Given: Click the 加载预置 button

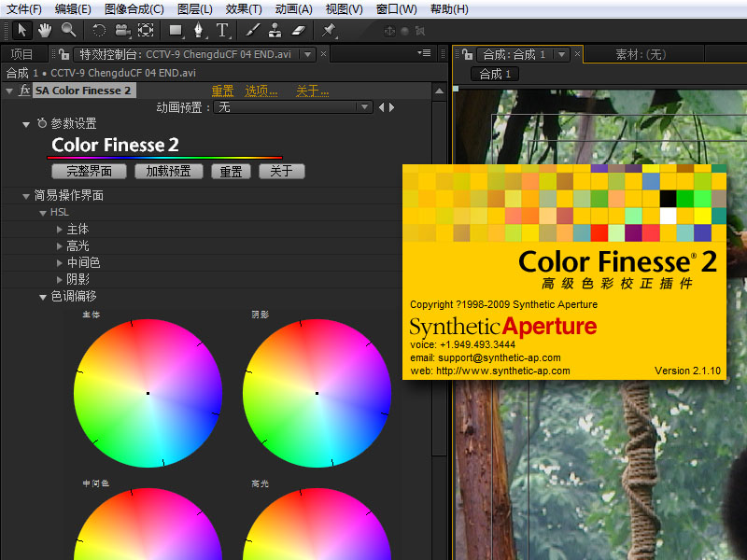Looking at the screenshot, I should point(169,171).
